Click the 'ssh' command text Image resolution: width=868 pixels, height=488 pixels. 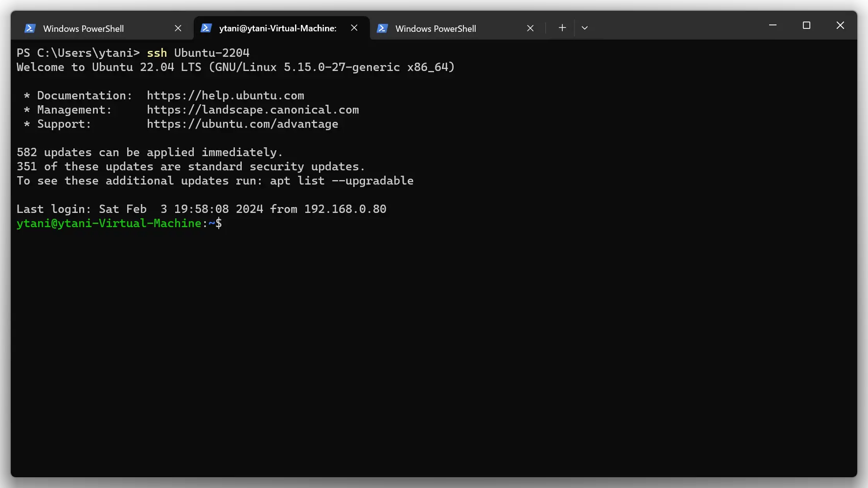click(157, 53)
